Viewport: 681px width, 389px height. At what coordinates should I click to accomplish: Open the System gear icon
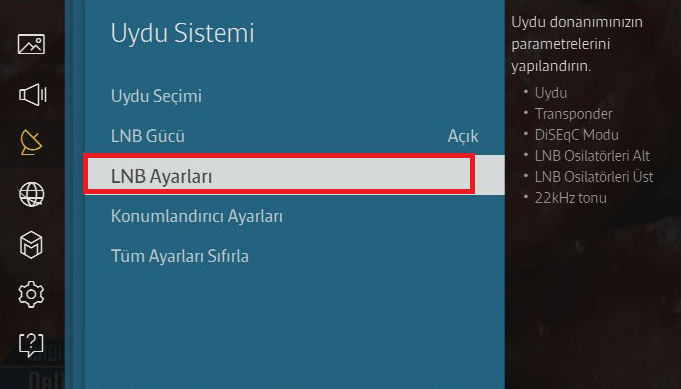[31, 295]
